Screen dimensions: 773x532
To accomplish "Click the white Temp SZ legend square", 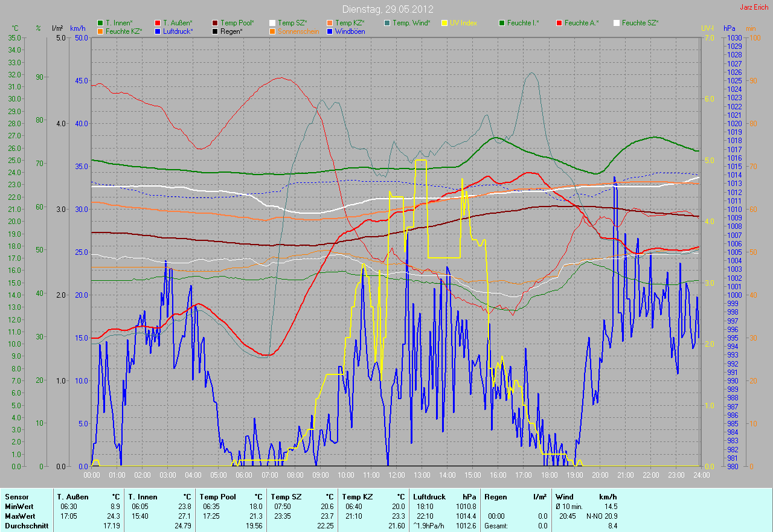I will (x=272, y=23).
